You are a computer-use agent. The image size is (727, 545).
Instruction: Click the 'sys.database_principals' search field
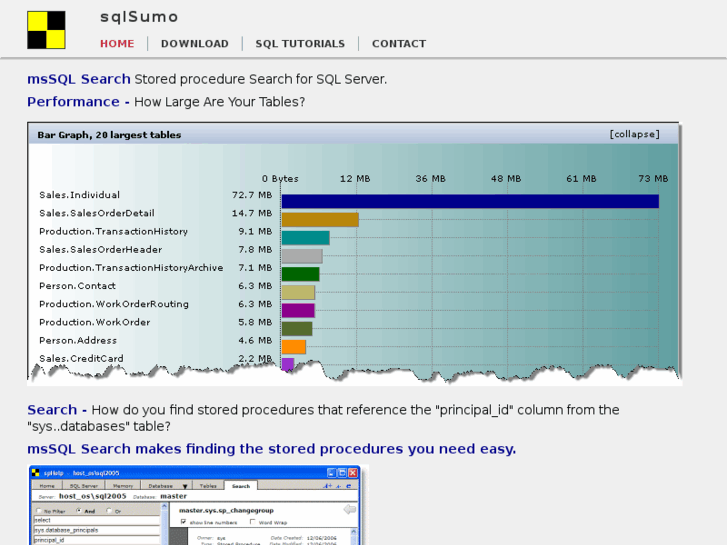coord(97,530)
